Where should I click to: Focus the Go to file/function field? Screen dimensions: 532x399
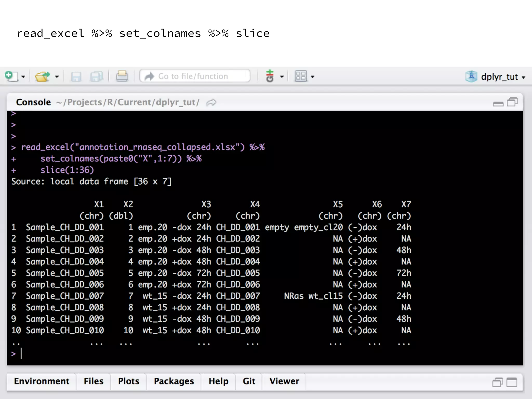tap(195, 76)
